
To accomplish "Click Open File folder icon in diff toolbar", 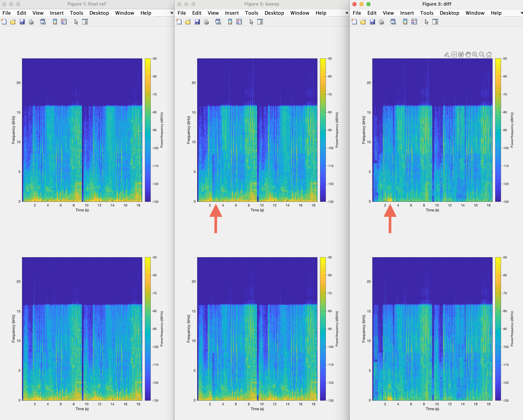I will pyautogui.click(x=363, y=22).
